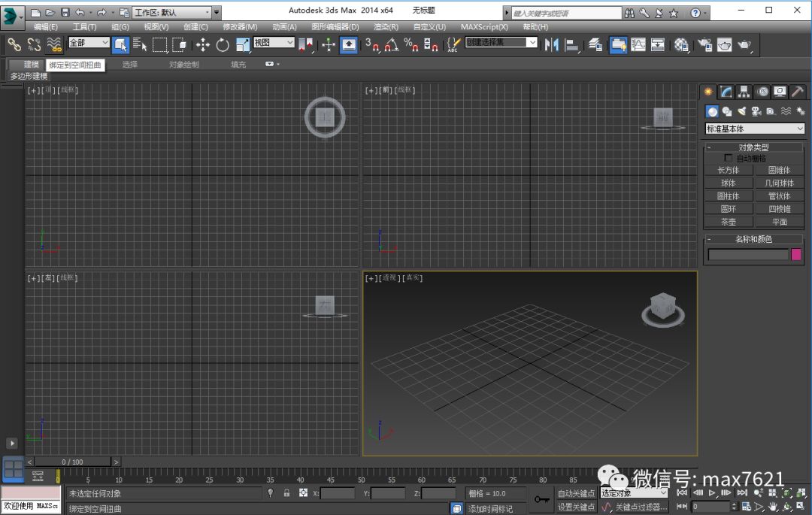Open the magenta object color swatch
Viewport: 812px width, 515px height.
(x=796, y=254)
